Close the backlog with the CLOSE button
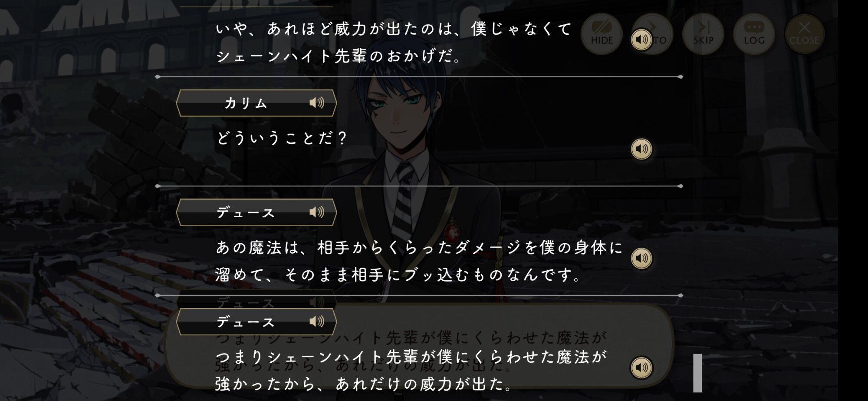This screenshot has height=401, width=868. pos(804,34)
